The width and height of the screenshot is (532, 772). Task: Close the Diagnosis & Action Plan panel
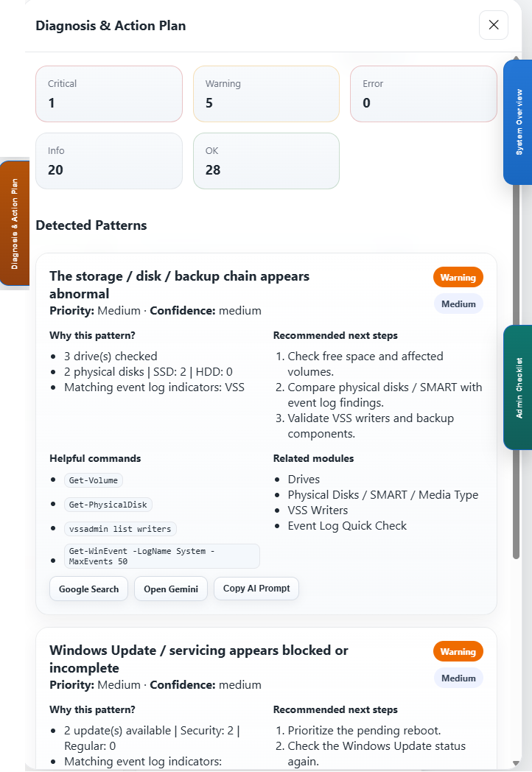tap(494, 25)
